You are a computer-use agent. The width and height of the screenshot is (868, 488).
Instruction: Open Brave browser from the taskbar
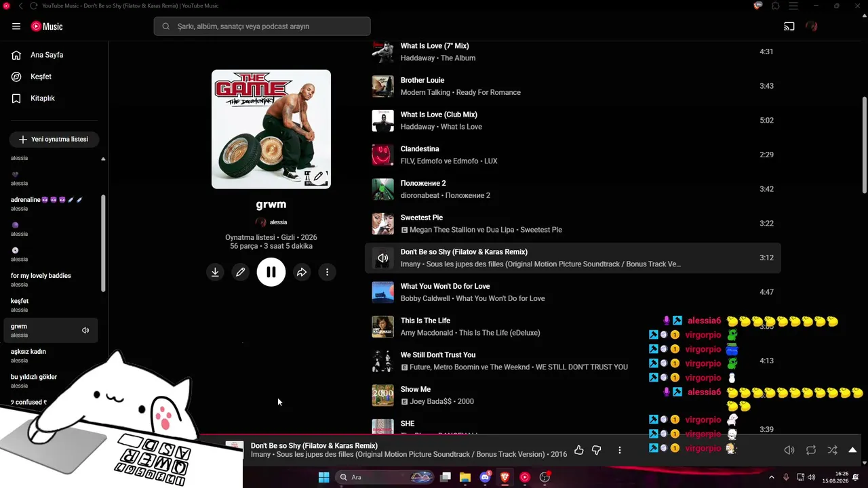point(505,477)
